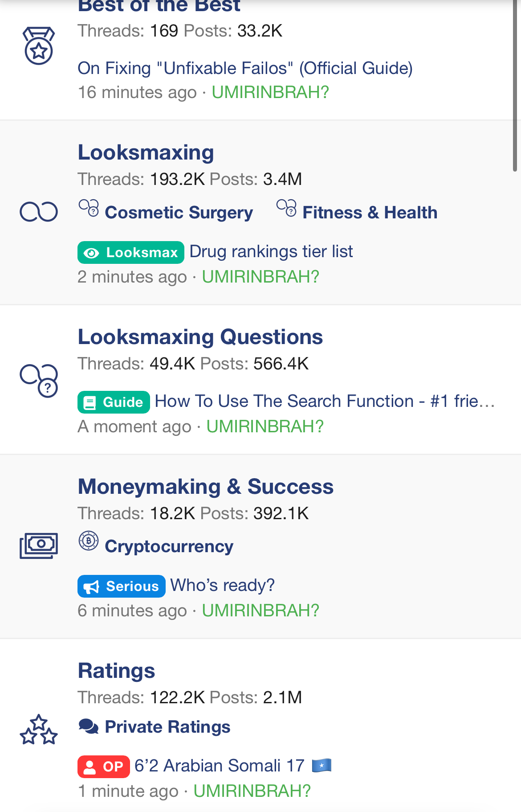521x812 pixels.
Task: Click the red OP prefix tag
Action: 104,767
